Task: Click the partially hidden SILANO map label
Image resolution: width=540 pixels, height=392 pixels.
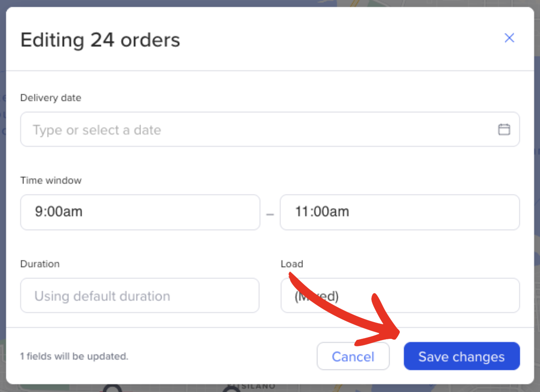Action: [258, 386]
